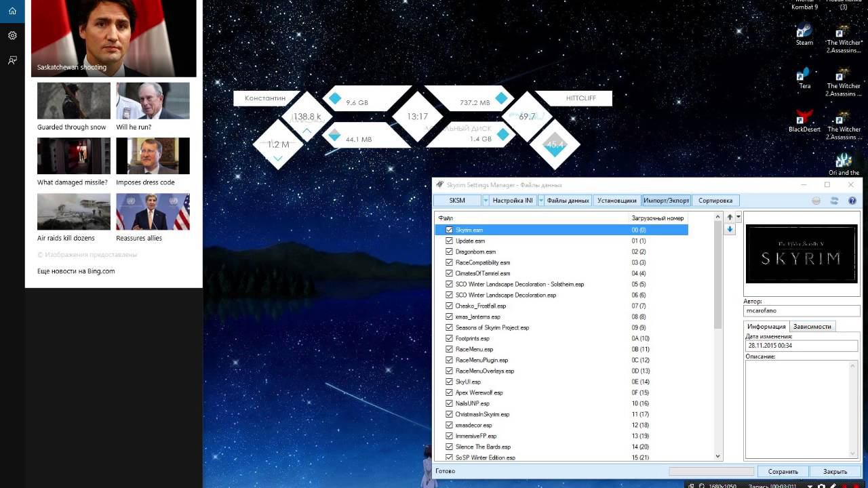Click the SKSM toolbar button
Screen dimensions: 868x488
pos(458,201)
